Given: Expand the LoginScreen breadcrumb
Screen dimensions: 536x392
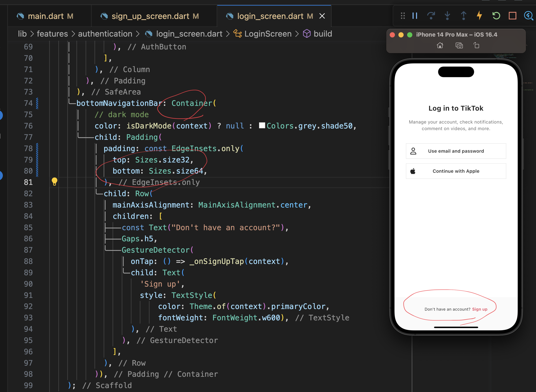Looking at the screenshot, I should 268,34.
